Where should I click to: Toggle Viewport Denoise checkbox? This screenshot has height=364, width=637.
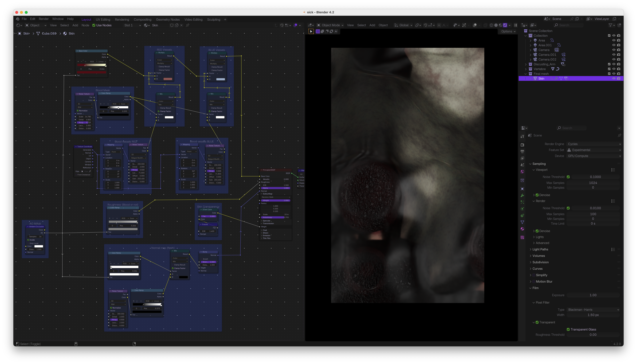click(537, 195)
